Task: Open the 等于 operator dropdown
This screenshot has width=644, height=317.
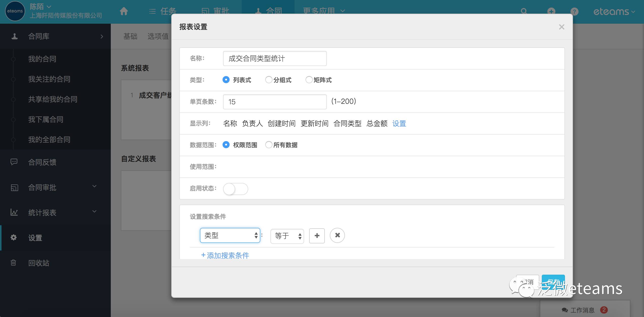Action: pos(287,236)
